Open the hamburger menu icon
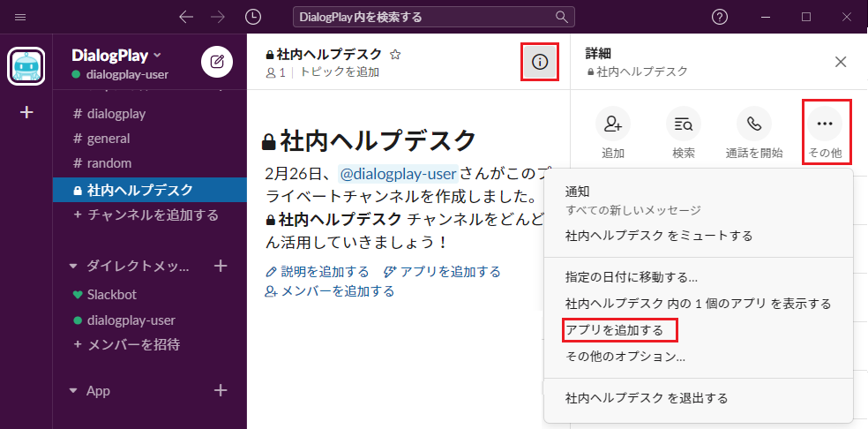Screen dimensions: 868x429 (20, 17)
